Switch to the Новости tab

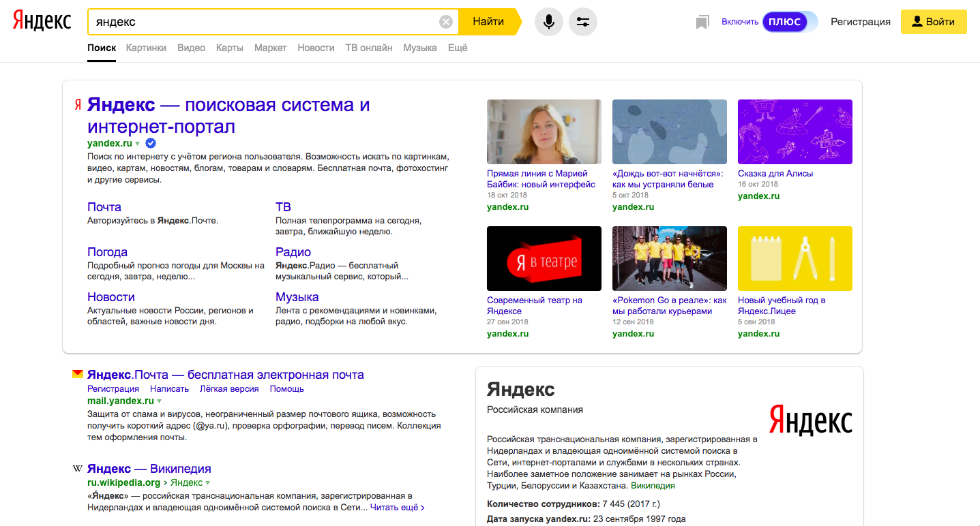(316, 48)
